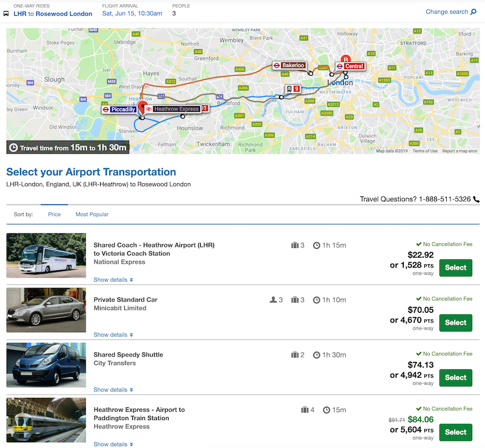This screenshot has width=485, height=448.
Task: Click the clock icon in travel time banner
Action: (13, 147)
